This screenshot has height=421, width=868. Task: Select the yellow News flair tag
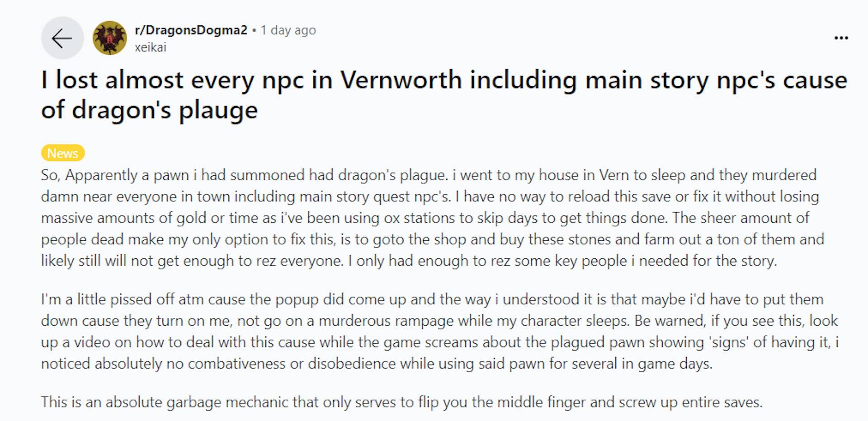pyautogui.click(x=63, y=153)
